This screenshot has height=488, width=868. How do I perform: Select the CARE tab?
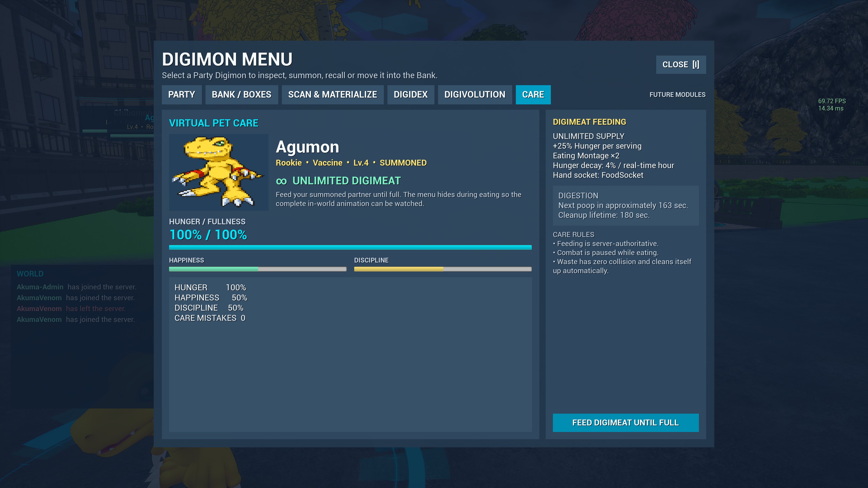pos(533,95)
